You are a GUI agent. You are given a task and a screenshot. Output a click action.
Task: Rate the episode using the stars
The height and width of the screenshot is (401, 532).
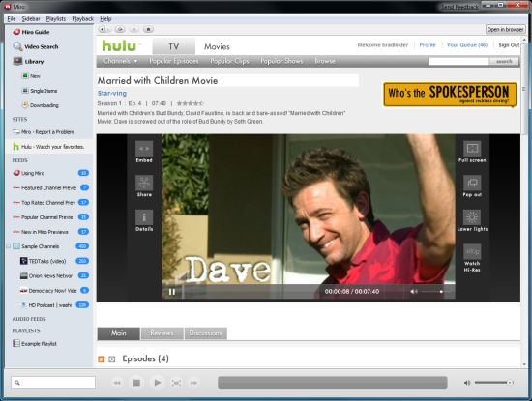(x=190, y=103)
